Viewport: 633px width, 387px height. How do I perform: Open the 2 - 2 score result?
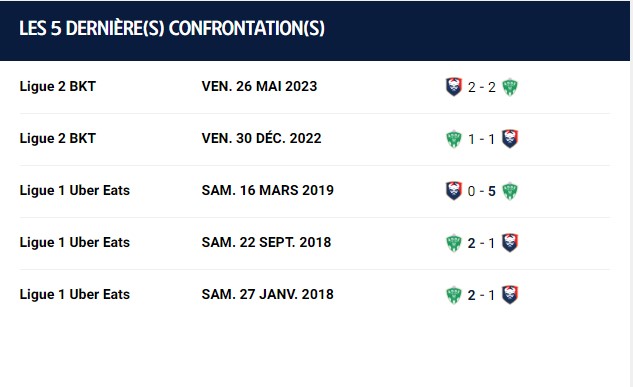[482, 87]
